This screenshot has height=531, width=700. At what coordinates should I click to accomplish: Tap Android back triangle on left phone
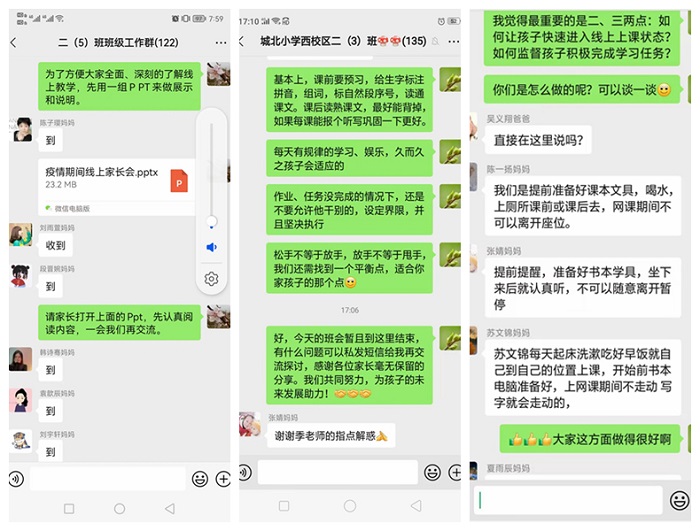(170, 508)
